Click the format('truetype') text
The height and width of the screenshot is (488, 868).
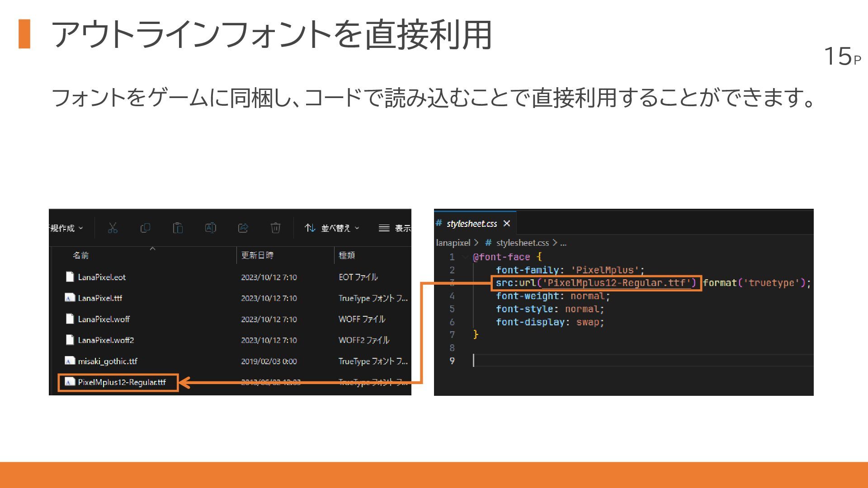[x=754, y=283]
